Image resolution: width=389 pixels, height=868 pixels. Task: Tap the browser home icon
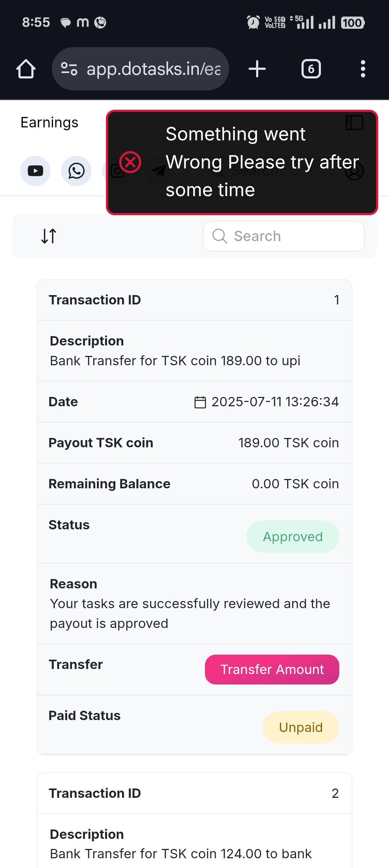(x=26, y=69)
